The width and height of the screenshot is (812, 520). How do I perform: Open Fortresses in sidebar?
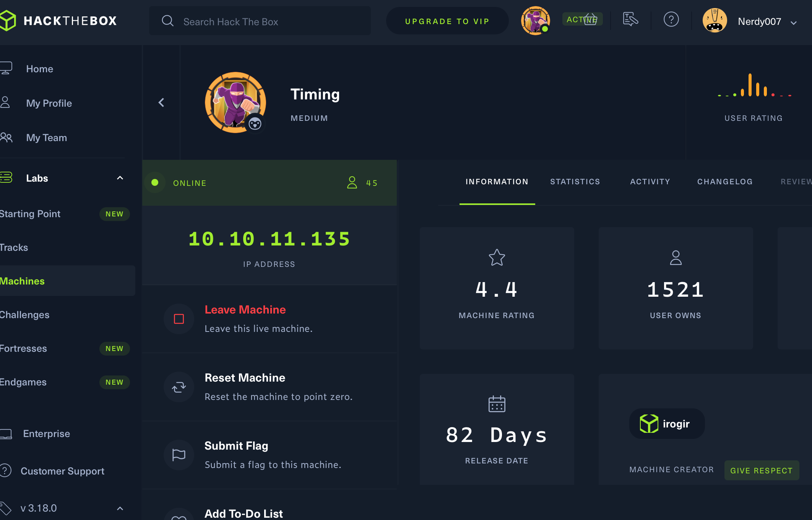point(23,348)
